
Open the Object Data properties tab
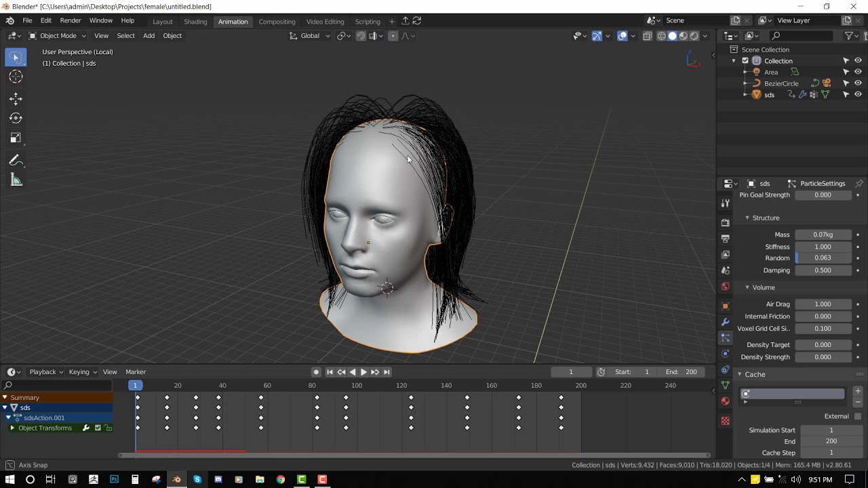[x=726, y=385]
